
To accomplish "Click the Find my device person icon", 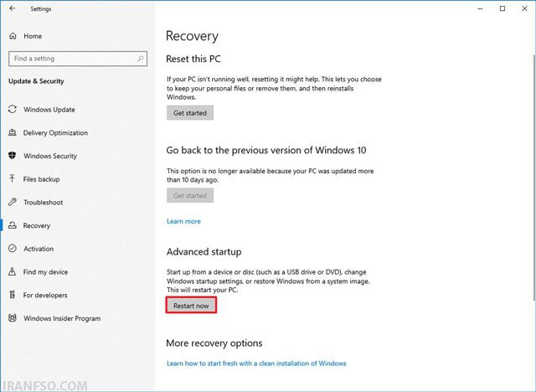I will click(x=13, y=271).
